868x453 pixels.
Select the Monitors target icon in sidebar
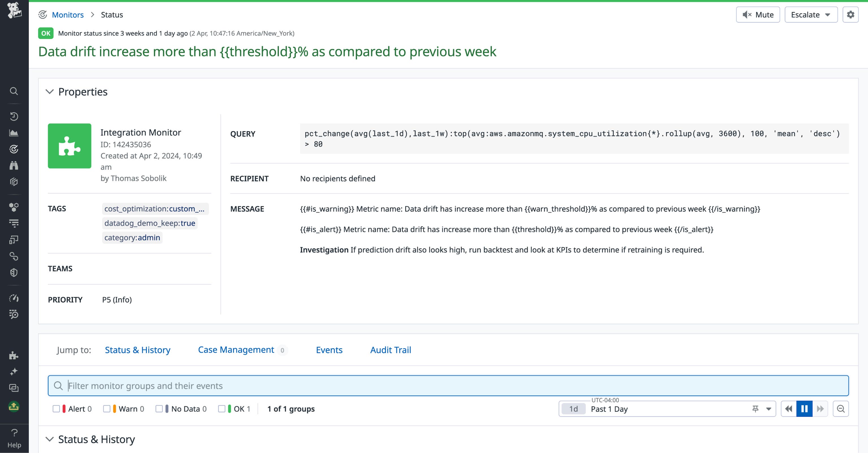click(14, 149)
